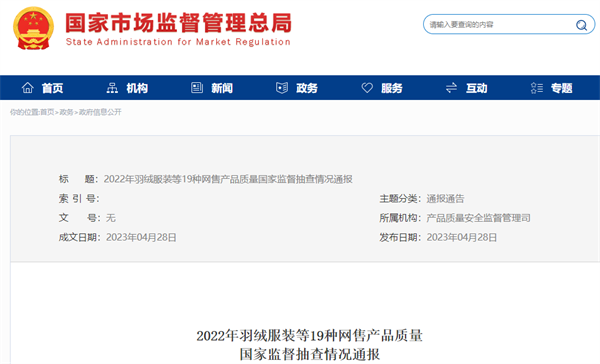Click the article heading line 国家监督抽查情况通报
The width and height of the screenshot is (600, 364).
pyautogui.click(x=310, y=354)
